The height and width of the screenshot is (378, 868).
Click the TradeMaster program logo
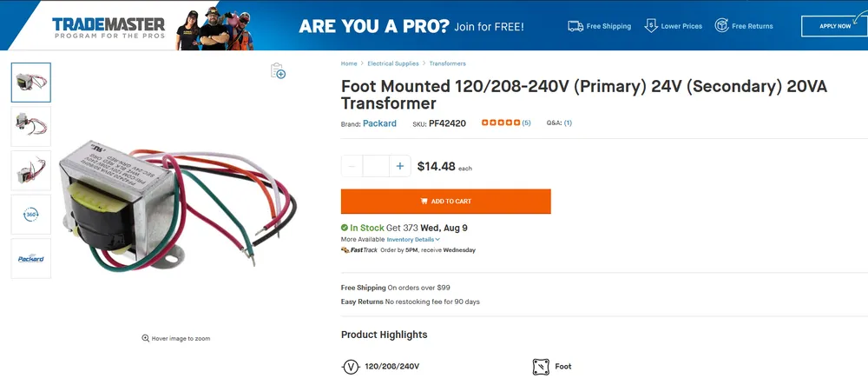pos(107,27)
